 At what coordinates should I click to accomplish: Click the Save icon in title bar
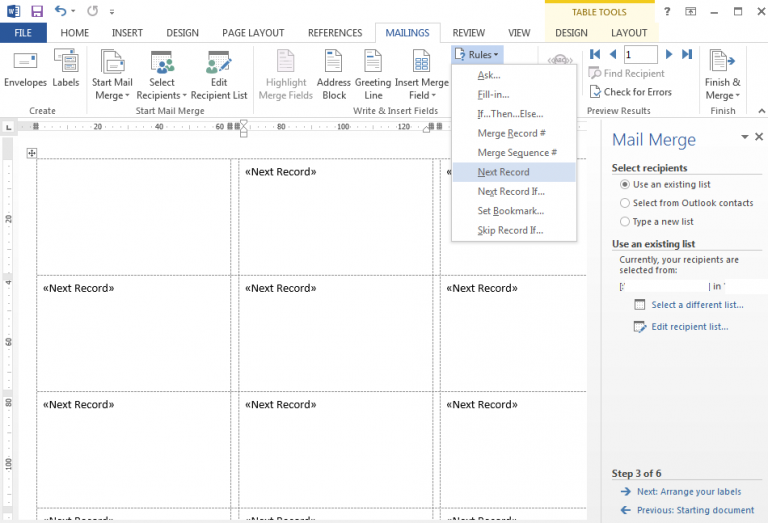tap(37, 11)
